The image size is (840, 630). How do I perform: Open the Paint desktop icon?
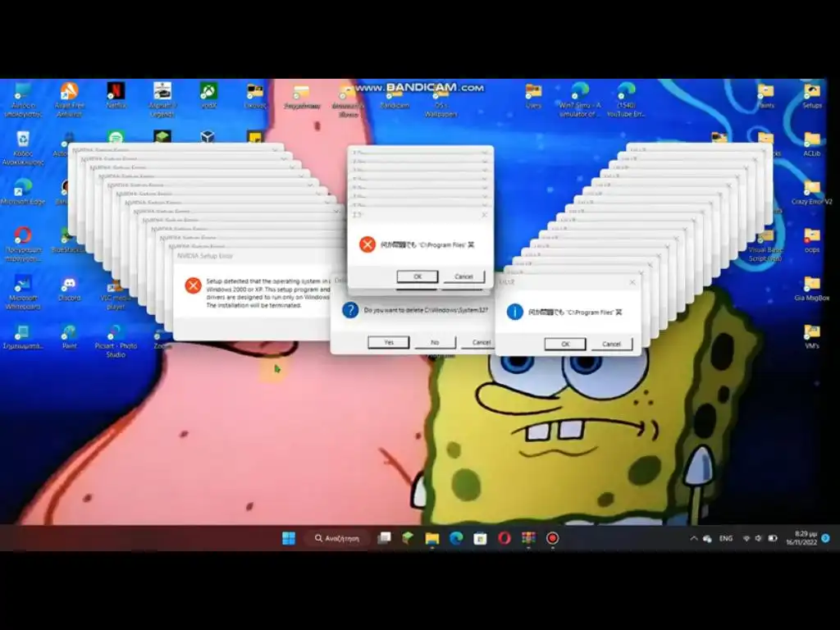(x=69, y=336)
